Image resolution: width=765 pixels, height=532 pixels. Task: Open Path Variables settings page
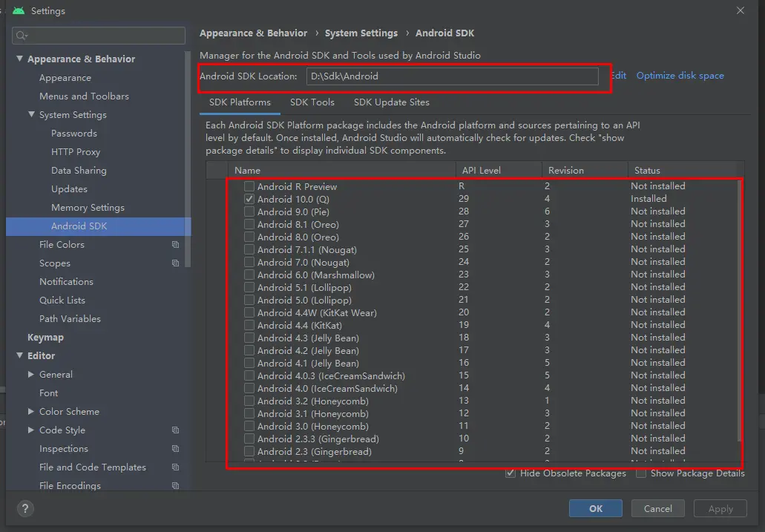[x=70, y=319]
